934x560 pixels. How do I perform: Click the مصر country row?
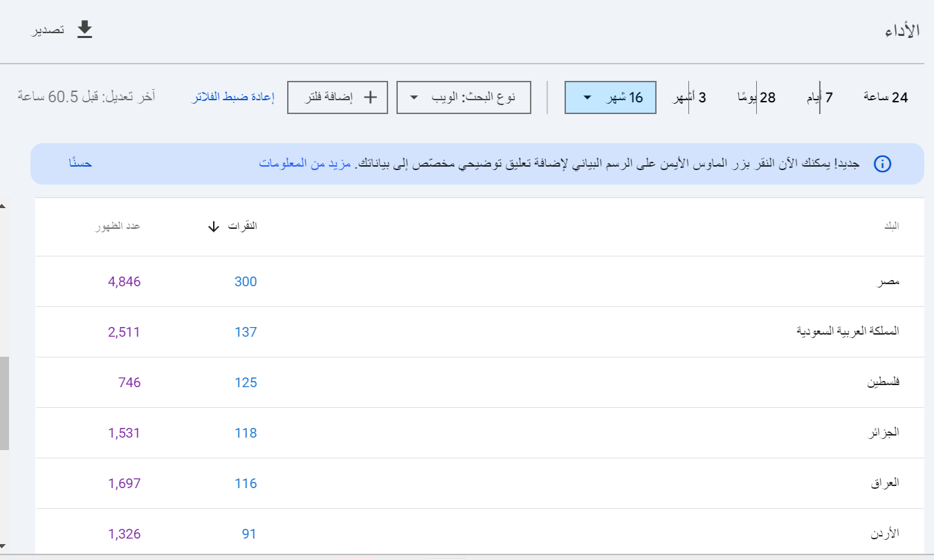[479, 281]
